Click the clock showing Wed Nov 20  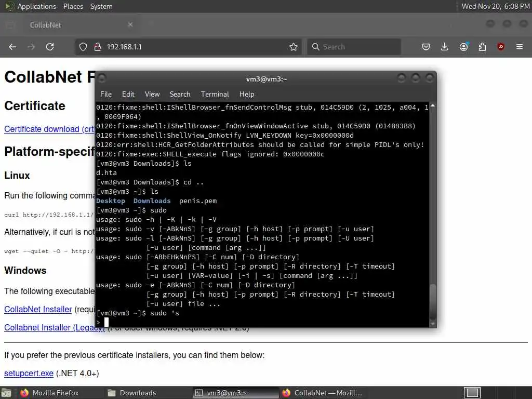495,6
